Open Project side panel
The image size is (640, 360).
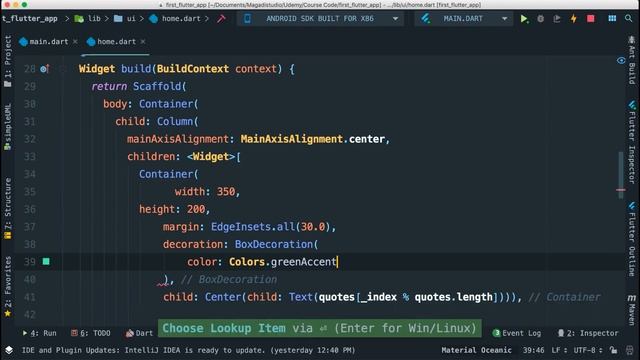pos(7,61)
